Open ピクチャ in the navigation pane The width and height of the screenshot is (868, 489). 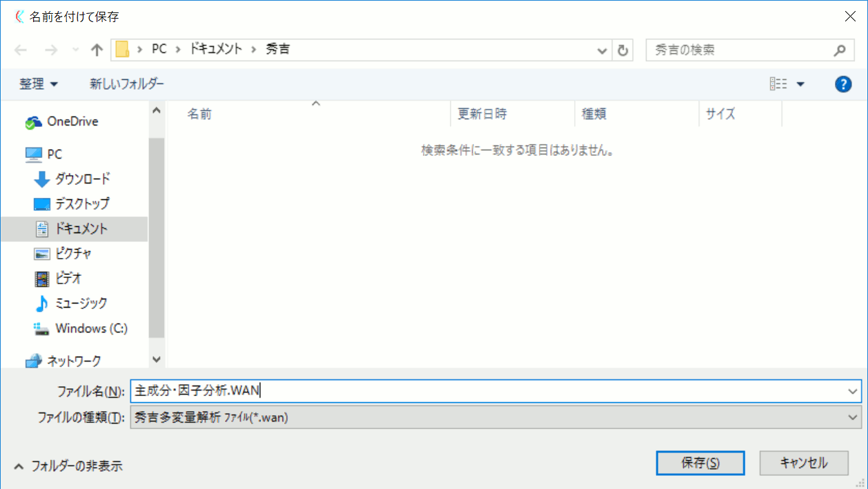[73, 254]
